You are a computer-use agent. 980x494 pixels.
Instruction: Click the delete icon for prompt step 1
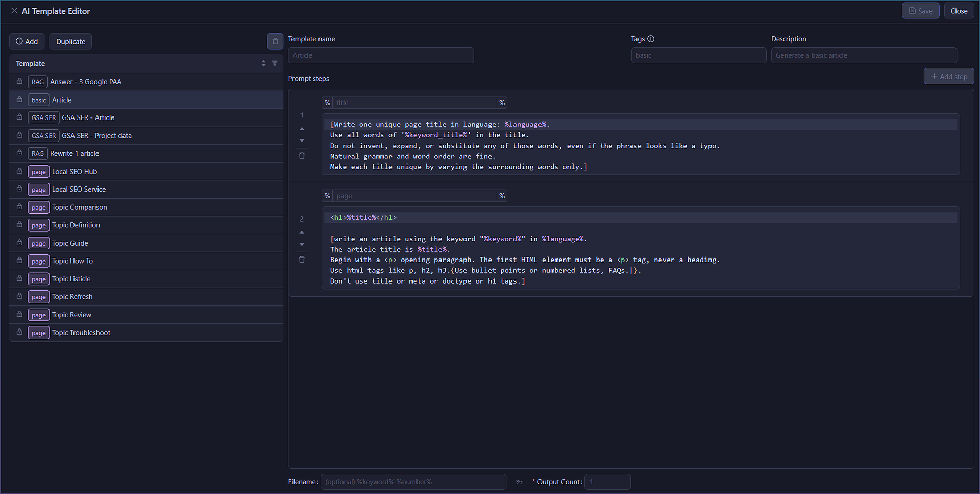tap(302, 156)
